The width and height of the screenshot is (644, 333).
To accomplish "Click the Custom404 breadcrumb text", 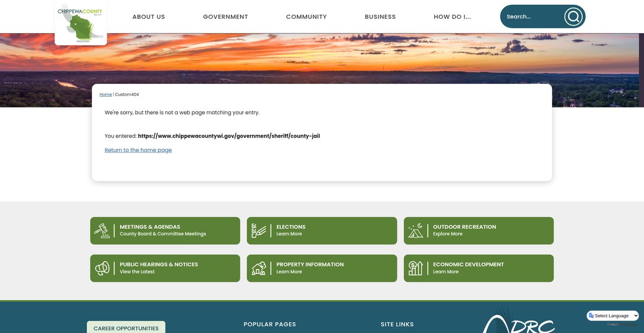I will tap(127, 95).
